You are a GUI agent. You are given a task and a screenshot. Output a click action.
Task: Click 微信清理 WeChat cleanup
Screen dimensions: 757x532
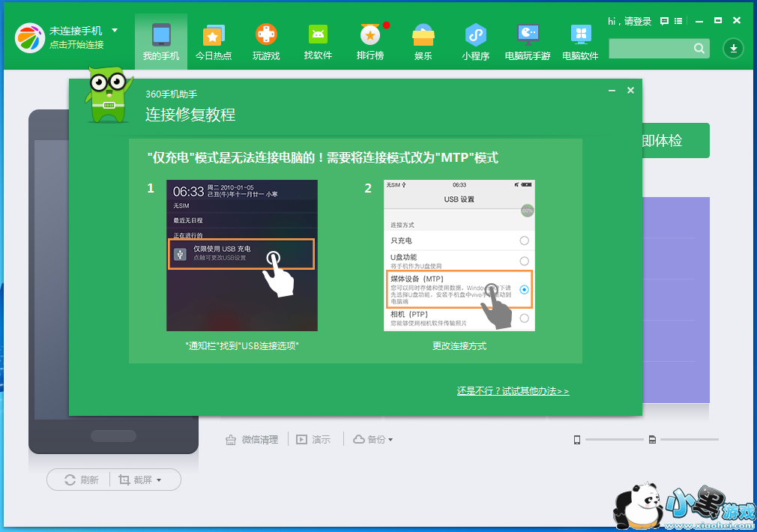coord(252,440)
